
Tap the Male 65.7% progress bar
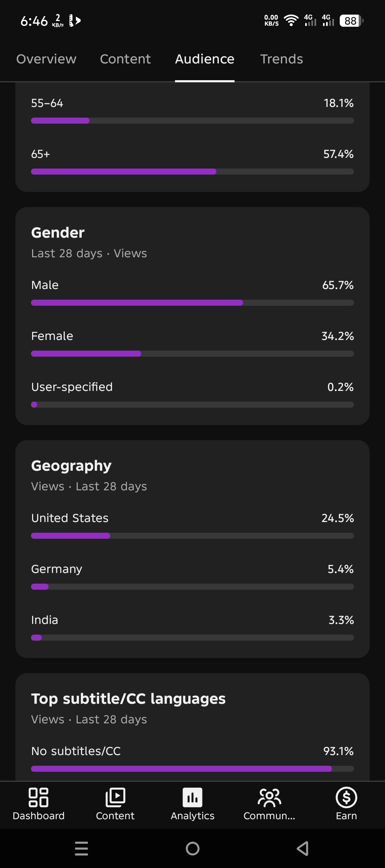point(192,303)
